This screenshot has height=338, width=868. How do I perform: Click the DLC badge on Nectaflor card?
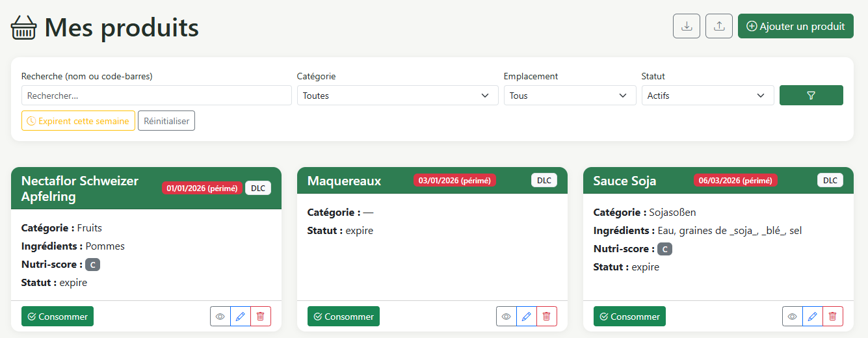click(x=258, y=188)
